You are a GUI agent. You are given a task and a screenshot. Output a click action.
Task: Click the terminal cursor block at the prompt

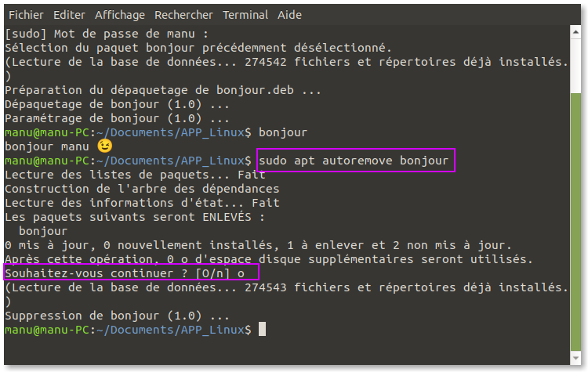coord(262,330)
